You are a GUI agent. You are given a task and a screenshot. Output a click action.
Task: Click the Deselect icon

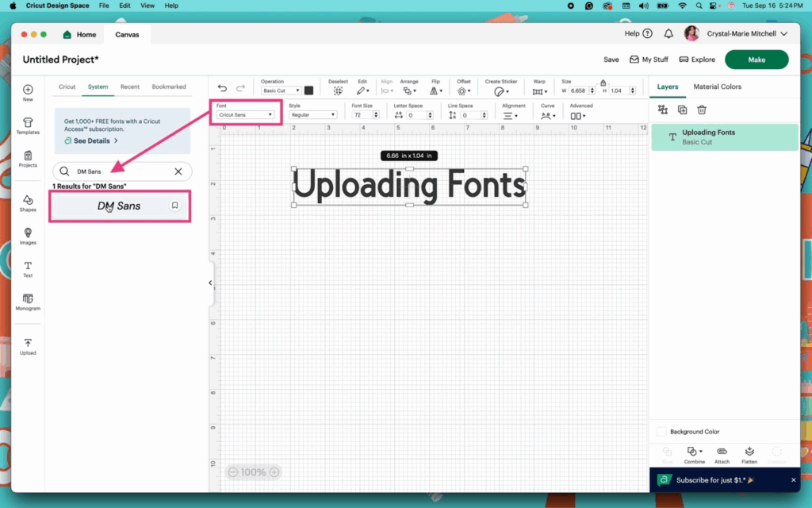pyautogui.click(x=338, y=90)
